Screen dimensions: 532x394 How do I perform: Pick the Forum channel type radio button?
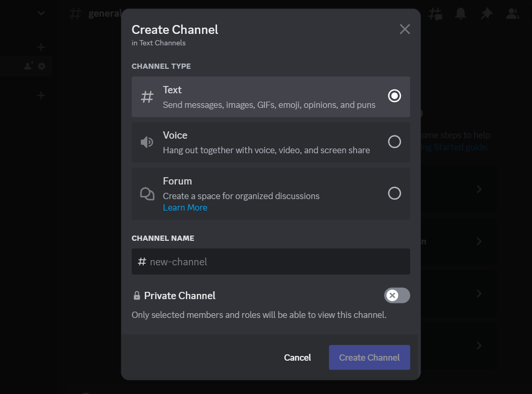click(395, 193)
